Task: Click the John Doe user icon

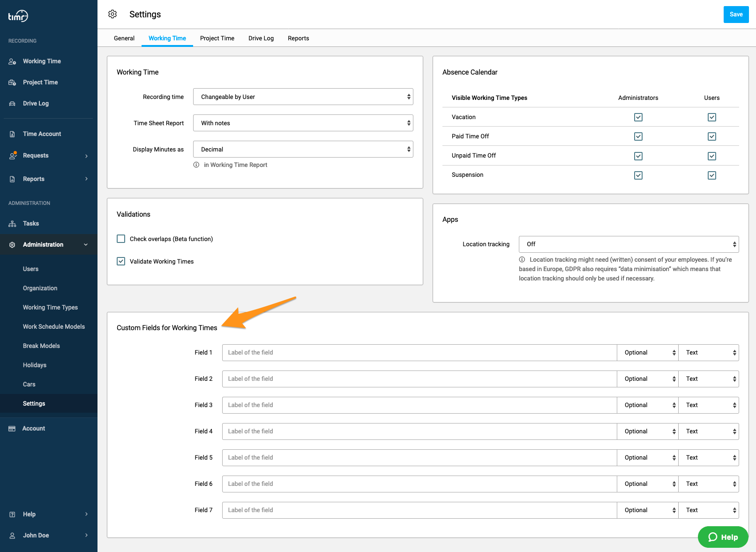Action: pyautogui.click(x=12, y=536)
